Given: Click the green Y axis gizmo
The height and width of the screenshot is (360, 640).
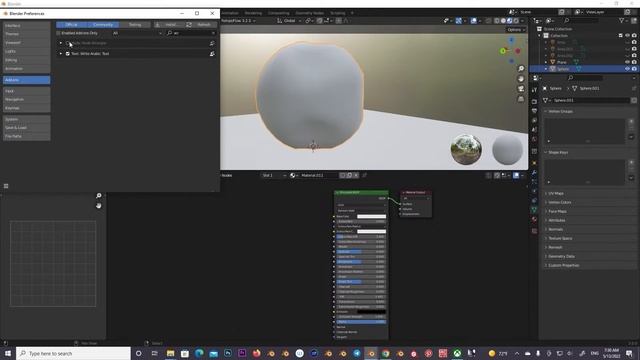Looking at the screenshot, I should click(503, 51).
